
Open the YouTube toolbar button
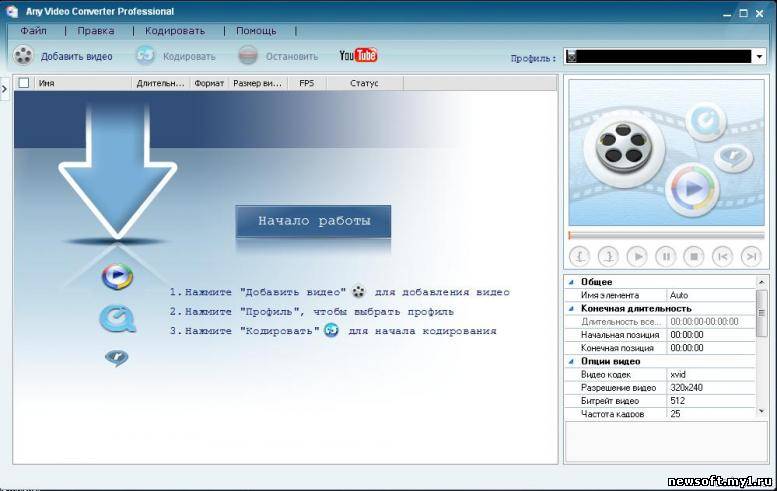tap(358, 55)
